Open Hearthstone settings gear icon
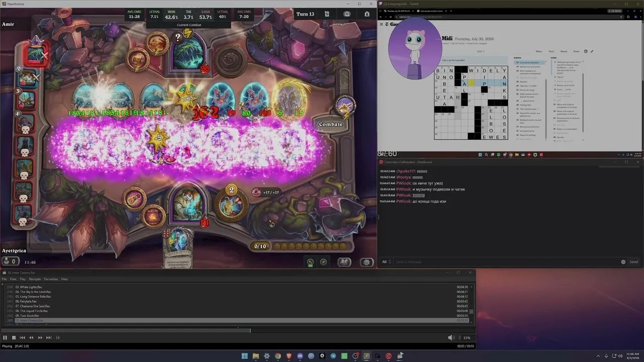This screenshot has width=644, height=362. click(367, 262)
